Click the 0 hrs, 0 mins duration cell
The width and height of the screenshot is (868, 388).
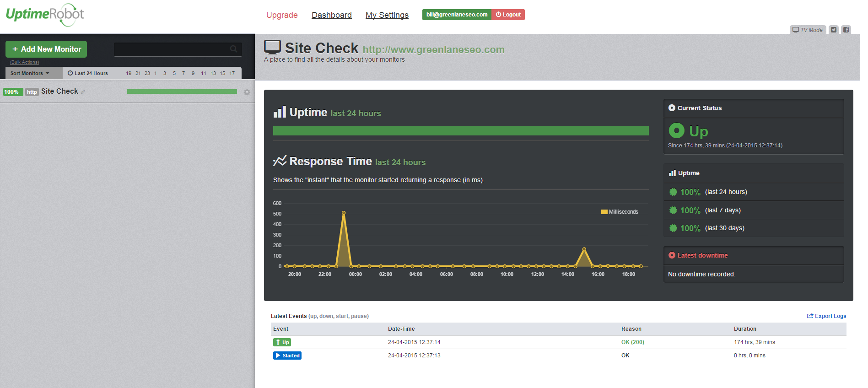coord(749,356)
